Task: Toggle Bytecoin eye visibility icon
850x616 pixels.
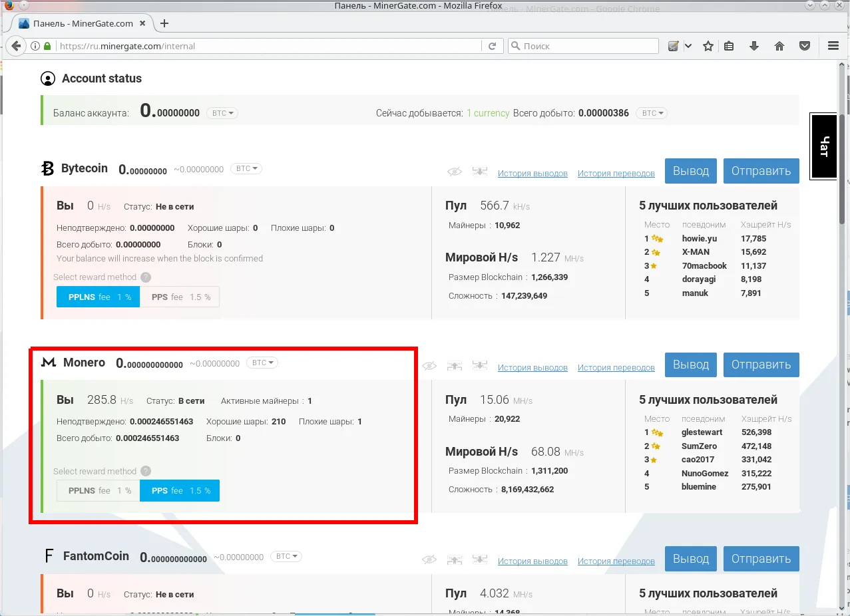Action: (455, 172)
